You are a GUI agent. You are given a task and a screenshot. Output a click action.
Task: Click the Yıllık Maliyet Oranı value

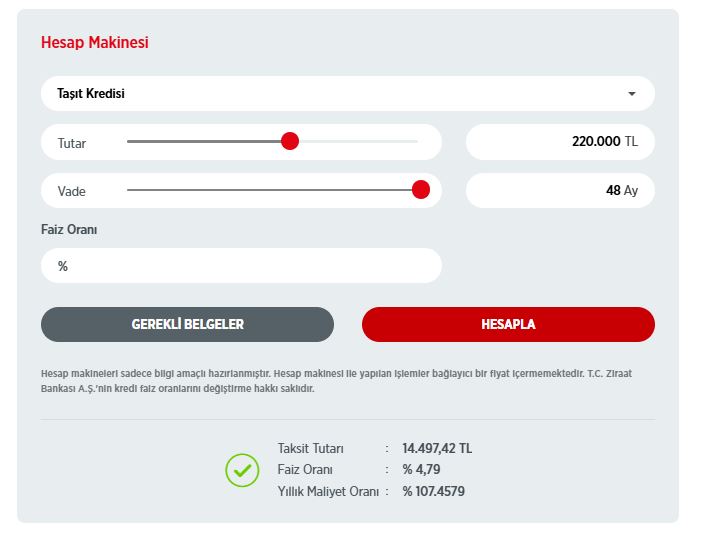(x=433, y=492)
